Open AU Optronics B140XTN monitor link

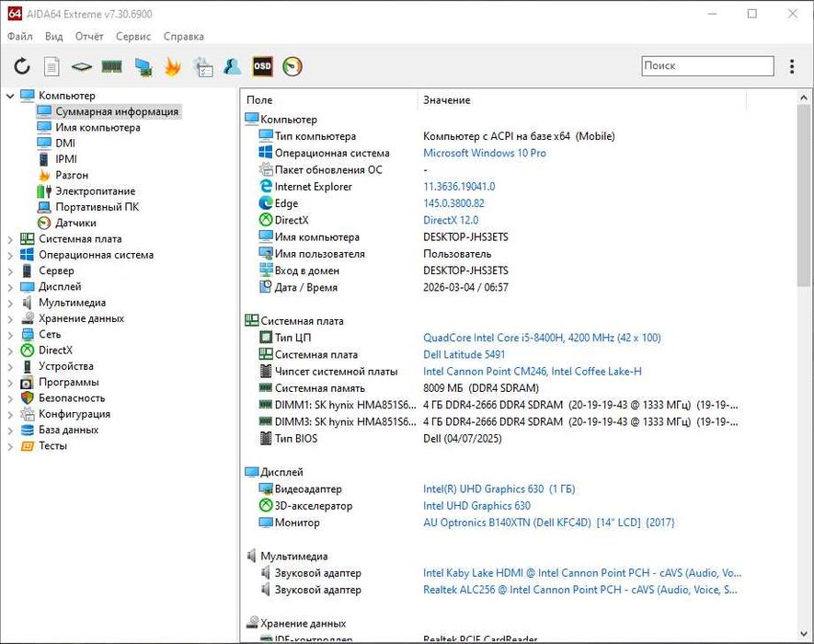click(549, 523)
